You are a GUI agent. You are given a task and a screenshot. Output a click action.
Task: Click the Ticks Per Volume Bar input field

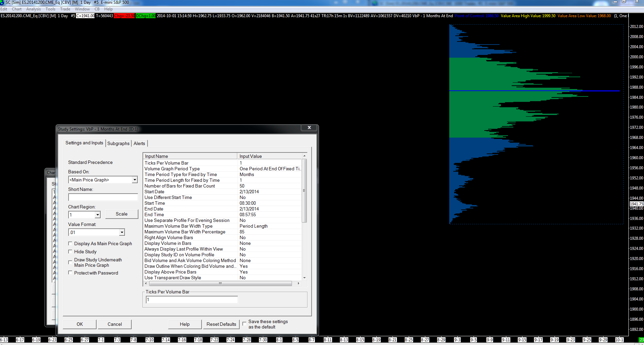coord(192,299)
